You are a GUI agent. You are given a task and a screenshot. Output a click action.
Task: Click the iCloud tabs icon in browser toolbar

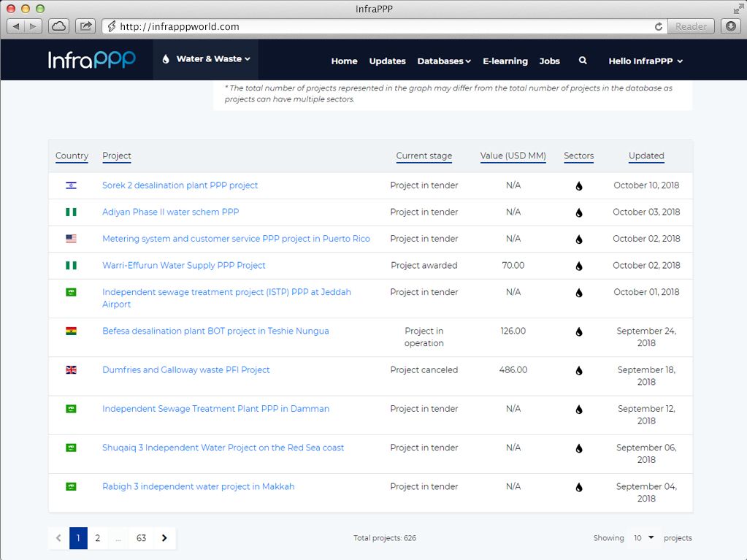[59, 26]
